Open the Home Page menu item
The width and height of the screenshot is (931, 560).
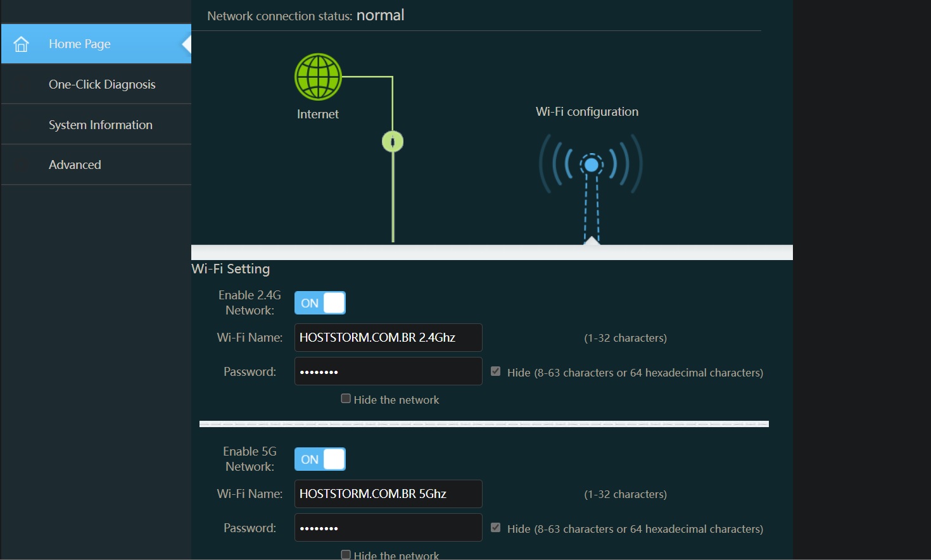click(x=80, y=44)
